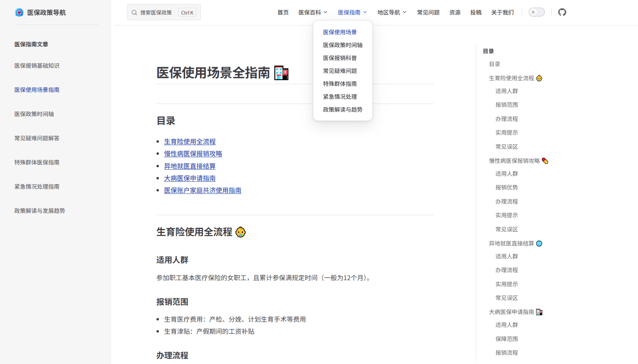This screenshot has width=638, height=364.
Task: Toggle the dark/light theme switch
Action: point(536,12)
